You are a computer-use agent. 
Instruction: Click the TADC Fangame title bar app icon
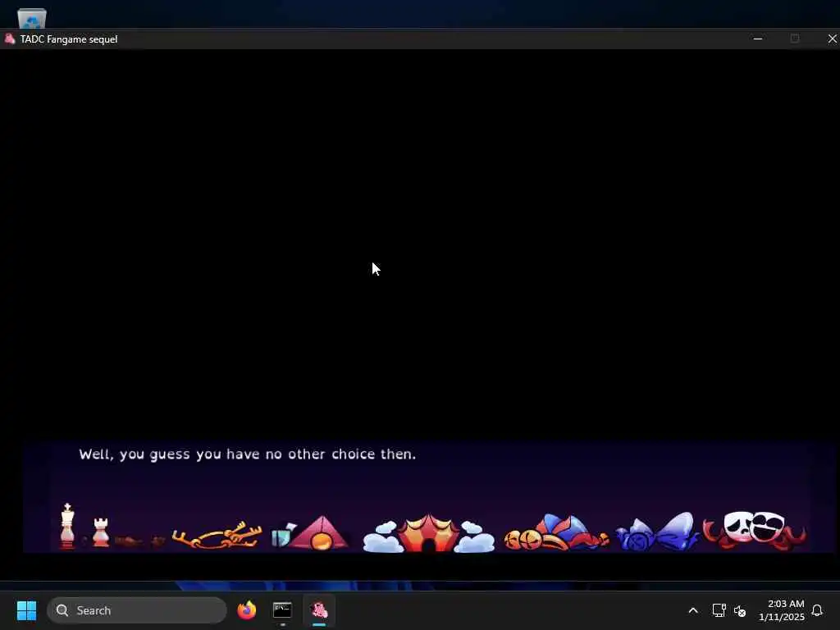[10, 39]
